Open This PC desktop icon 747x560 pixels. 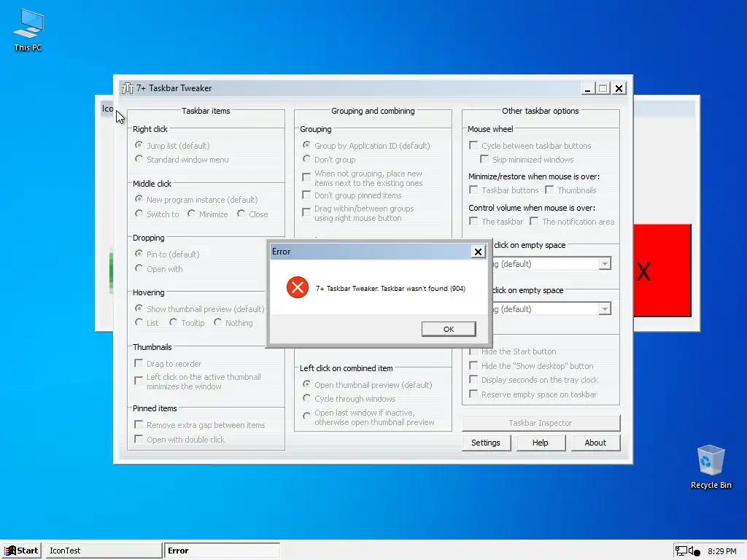[28, 29]
